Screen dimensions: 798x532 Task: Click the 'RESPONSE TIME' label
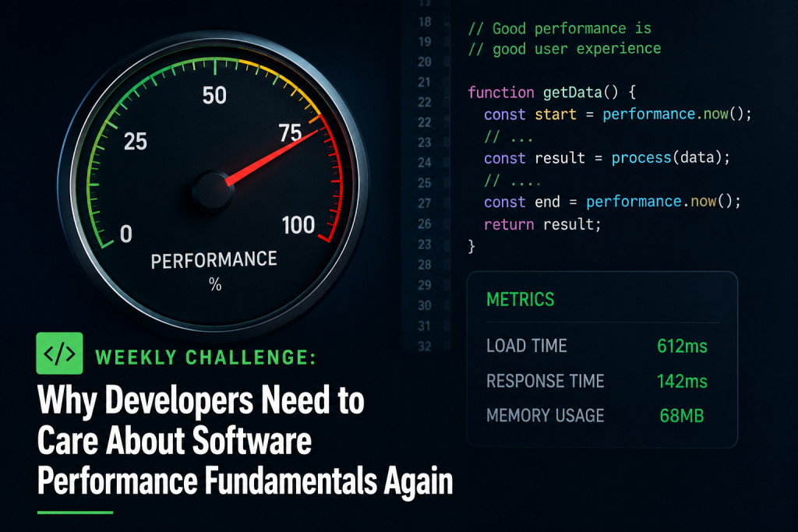(545, 381)
